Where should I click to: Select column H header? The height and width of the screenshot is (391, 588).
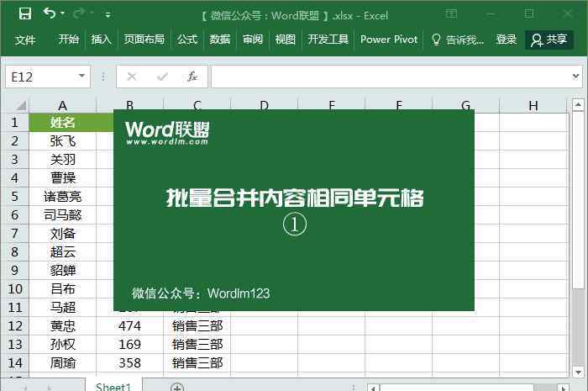point(533,105)
